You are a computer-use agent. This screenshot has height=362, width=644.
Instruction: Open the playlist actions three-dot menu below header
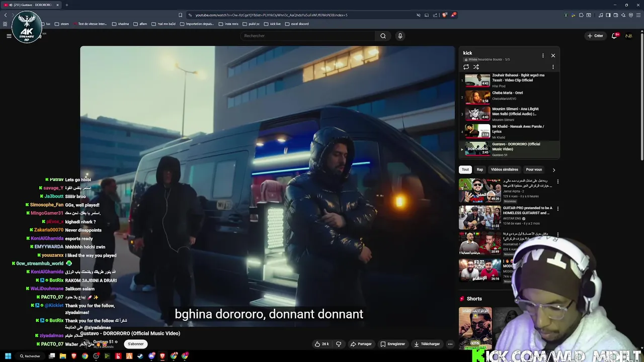[553, 67]
